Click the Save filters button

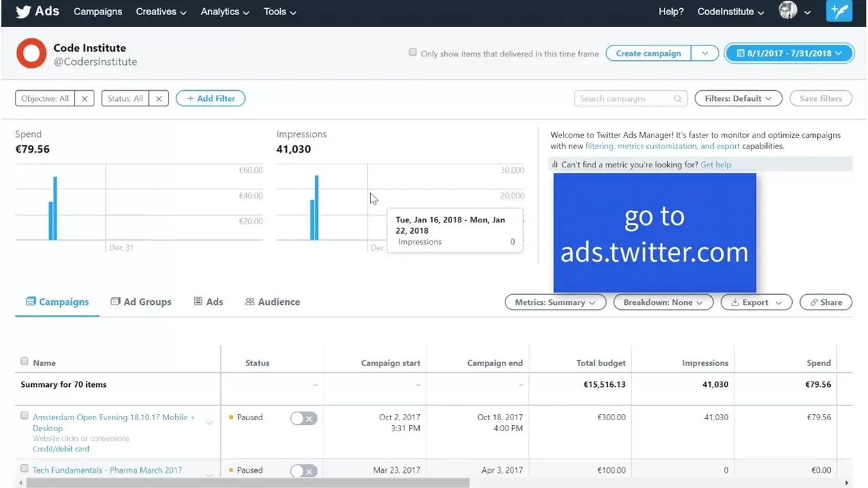click(x=821, y=98)
